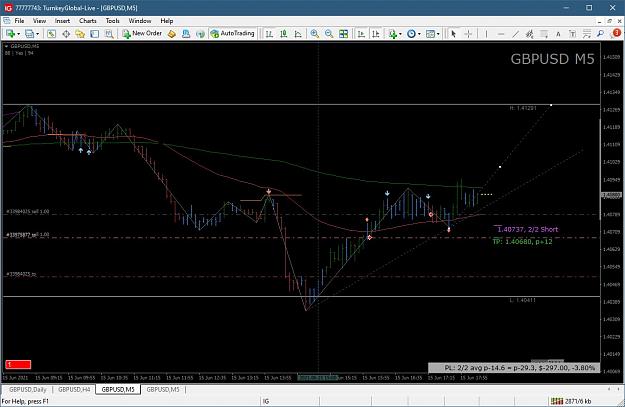Click the chart time scale axis
Image resolution: width=625 pixels, height=407 pixels.
[301, 378]
